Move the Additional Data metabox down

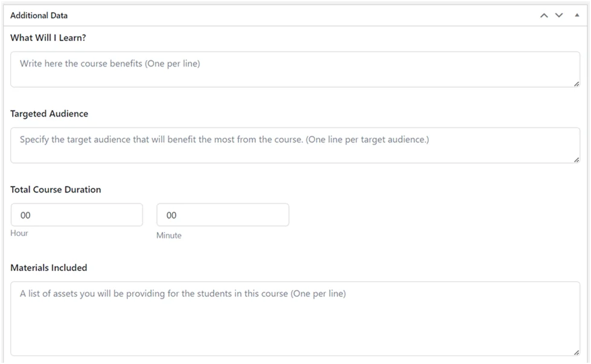pyautogui.click(x=559, y=15)
